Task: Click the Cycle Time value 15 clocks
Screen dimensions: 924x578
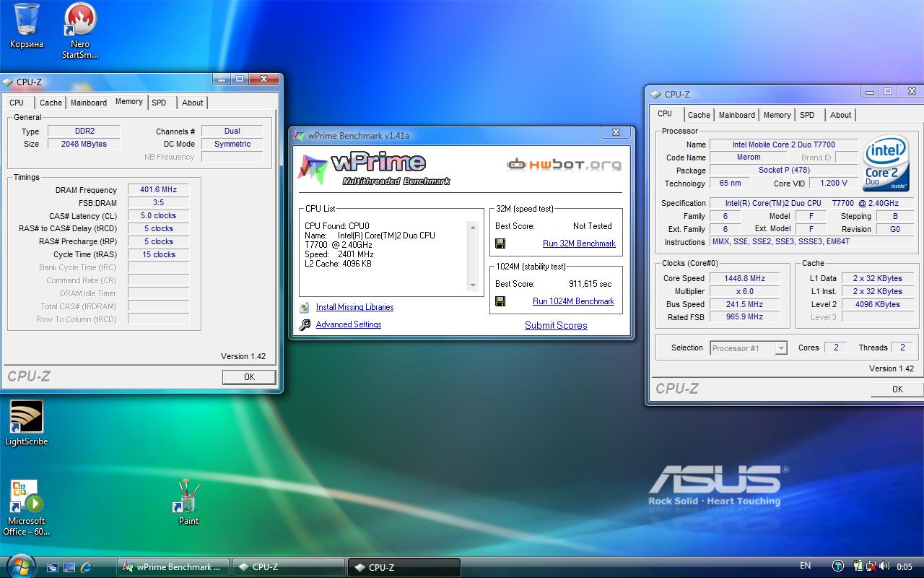Action: click(x=158, y=254)
